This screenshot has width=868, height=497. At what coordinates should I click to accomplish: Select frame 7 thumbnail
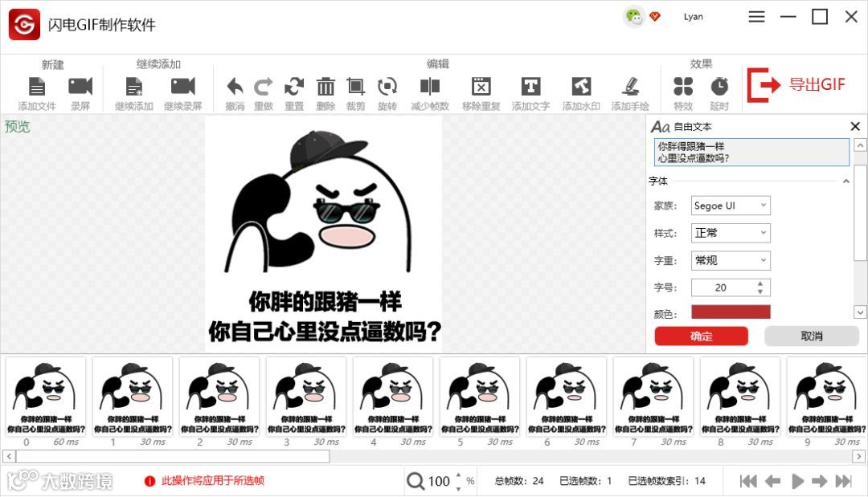[653, 397]
